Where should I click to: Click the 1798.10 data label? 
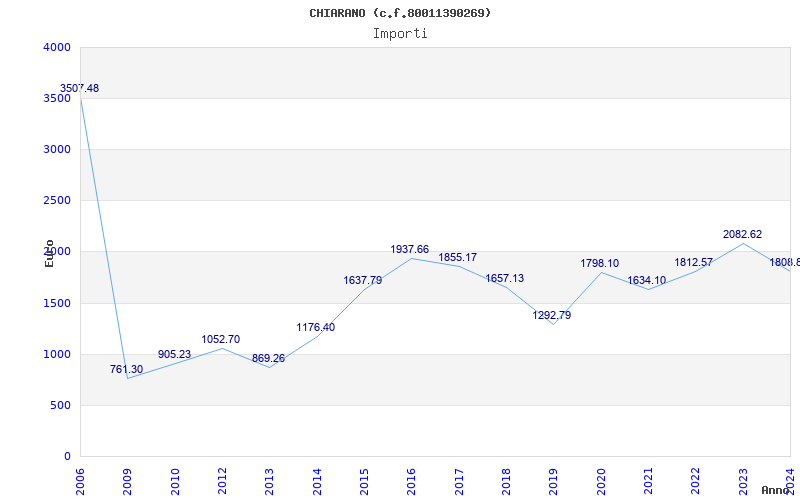pyautogui.click(x=599, y=264)
